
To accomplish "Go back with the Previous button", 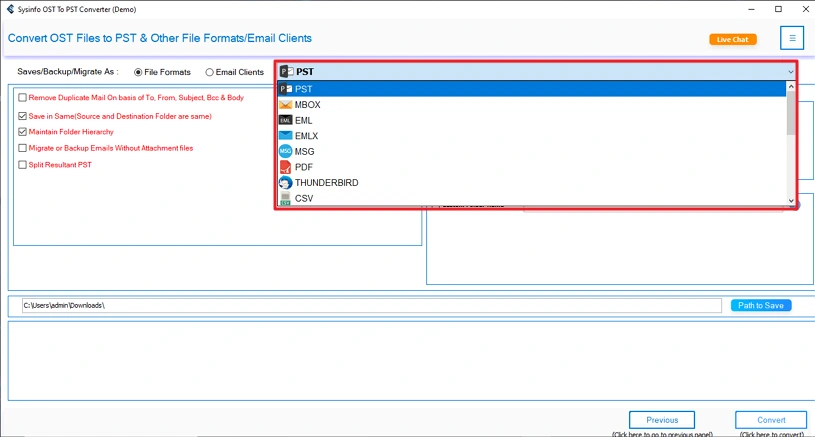I will pyautogui.click(x=662, y=420).
